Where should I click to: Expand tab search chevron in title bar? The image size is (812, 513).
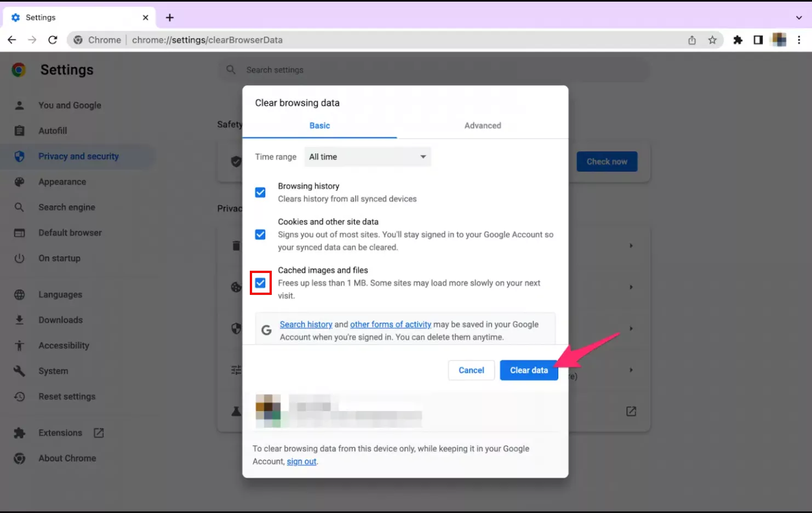tap(799, 18)
